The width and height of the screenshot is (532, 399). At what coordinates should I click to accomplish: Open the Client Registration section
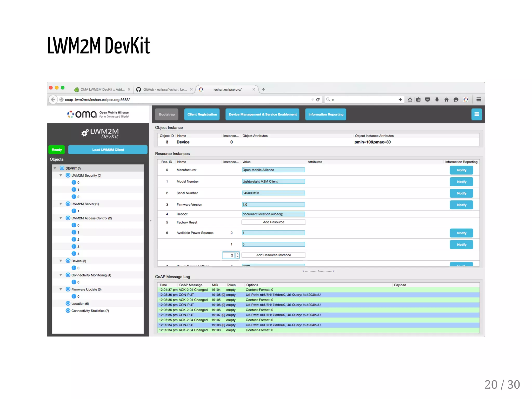click(202, 114)
